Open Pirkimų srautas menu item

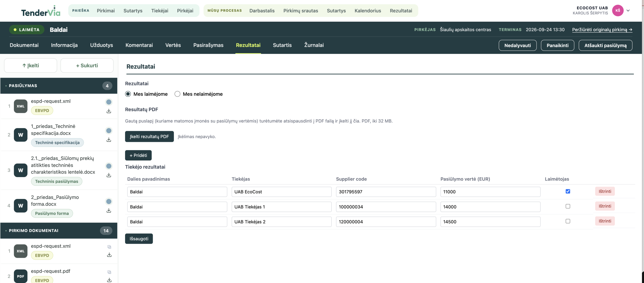pos(301,11)
